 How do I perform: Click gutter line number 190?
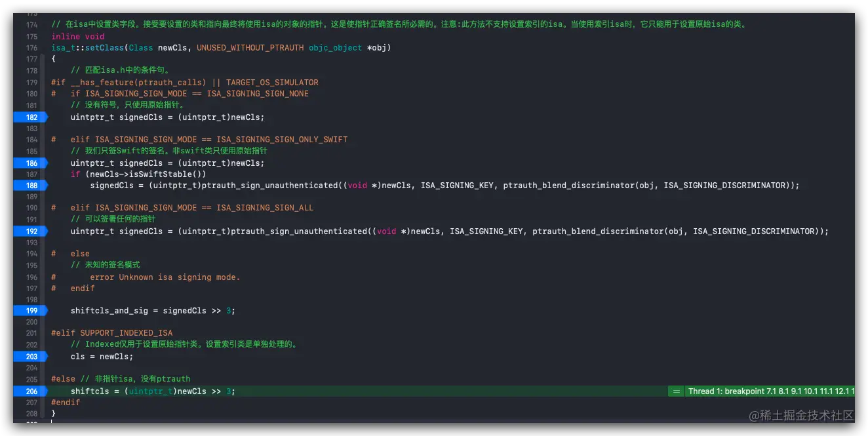[x=31, y=208]
